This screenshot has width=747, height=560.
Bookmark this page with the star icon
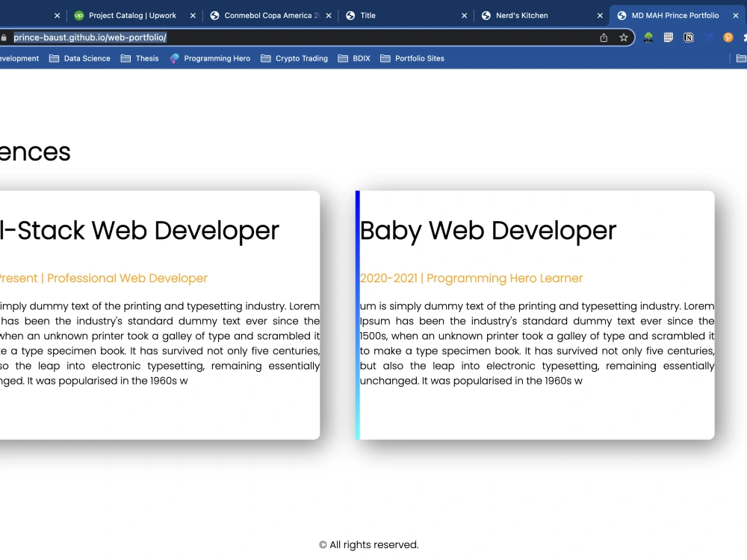[x=624, y=37]
